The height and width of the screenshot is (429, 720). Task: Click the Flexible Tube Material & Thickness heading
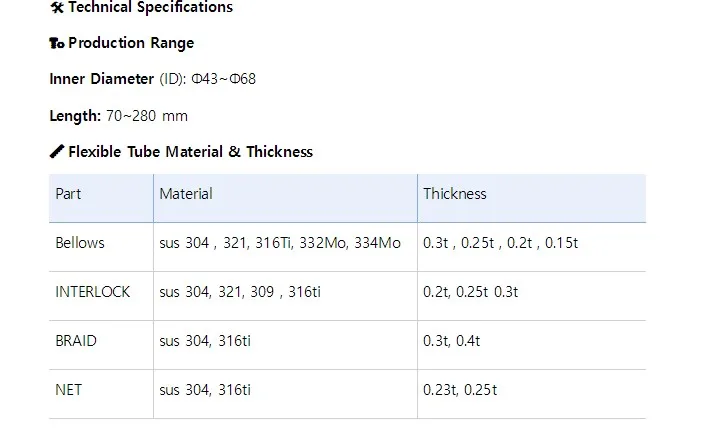pos(190,152)
